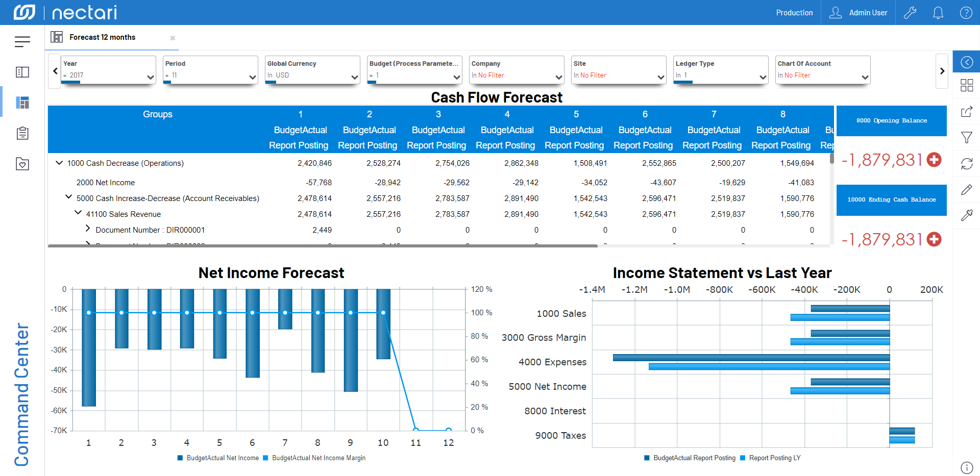Open the help question mark icon
The image size is (980, 476).
(x=966, y=13)
